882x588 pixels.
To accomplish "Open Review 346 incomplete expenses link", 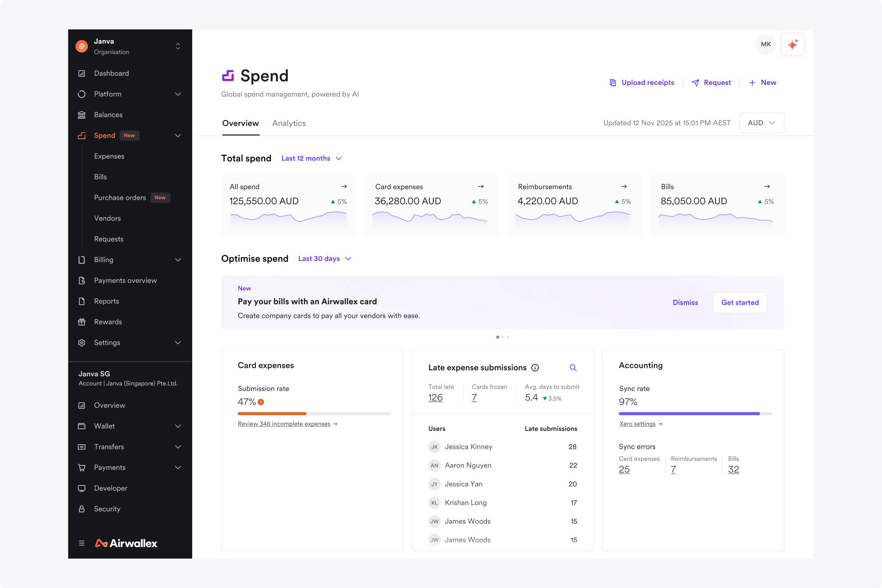I will point(284,424).
